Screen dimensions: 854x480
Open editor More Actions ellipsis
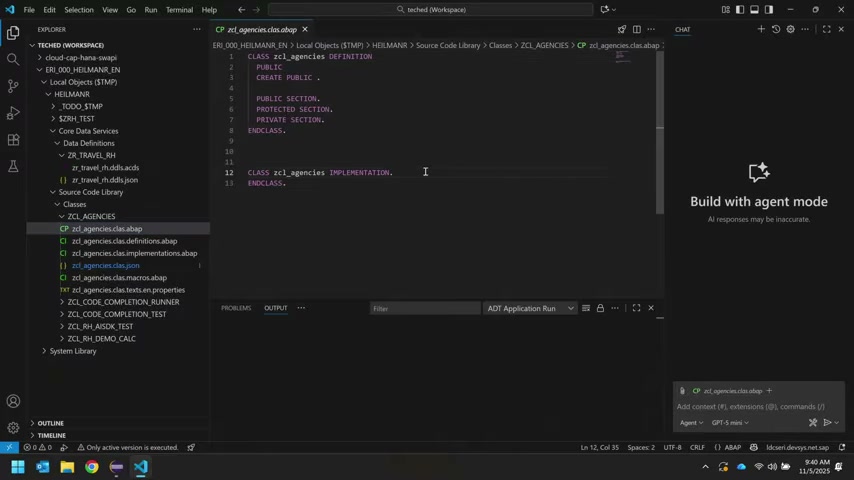coord(651,29)
